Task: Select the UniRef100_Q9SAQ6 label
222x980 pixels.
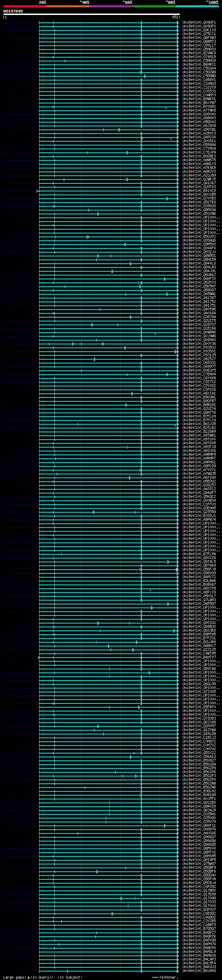Action: pyautogui.click(x=199, y=241)
